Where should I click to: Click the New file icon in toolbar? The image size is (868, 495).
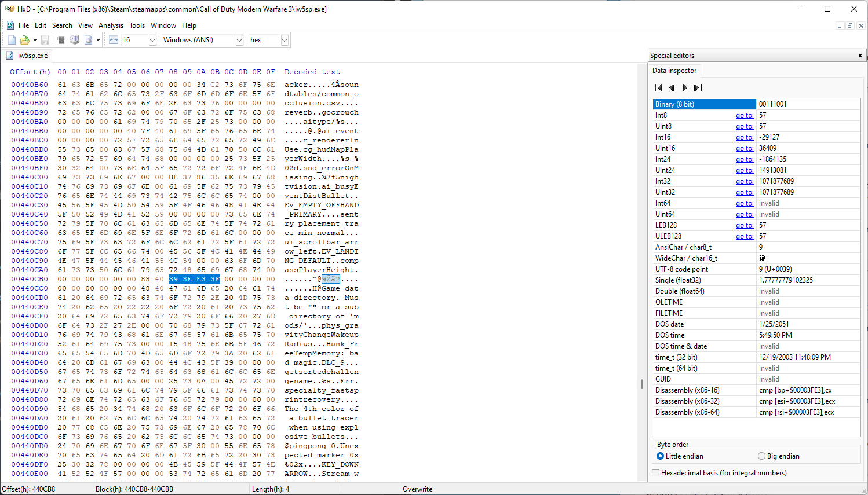[12, 40]
